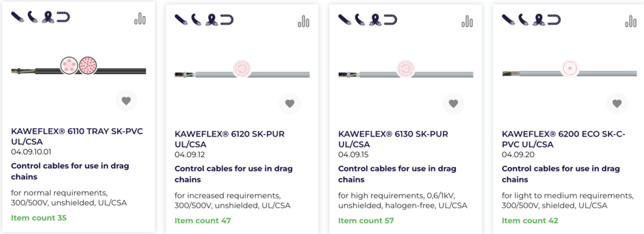Click drag chain icon on 6110 TRAY card
This screenshot has width=644, height=234.
pyautogui.click(x=64, y=17)
